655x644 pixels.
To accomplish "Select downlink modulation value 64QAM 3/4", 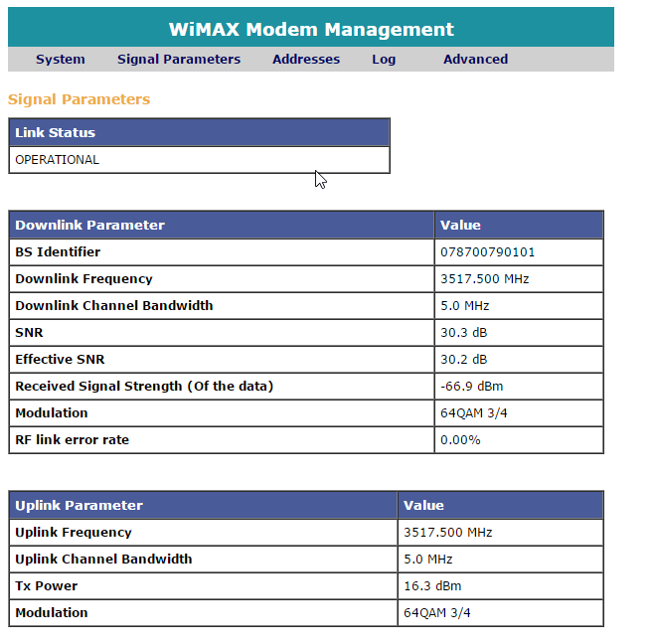I will coord(474,413).
